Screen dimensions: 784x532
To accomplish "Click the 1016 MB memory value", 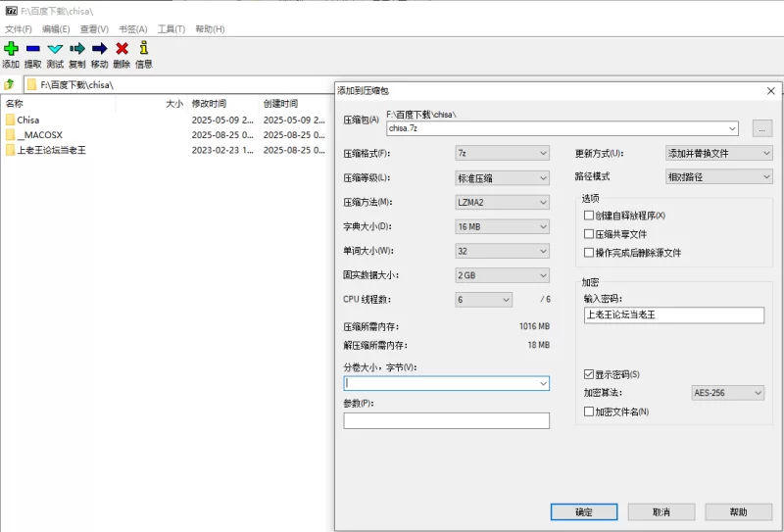I will click(x=534, y=326).
